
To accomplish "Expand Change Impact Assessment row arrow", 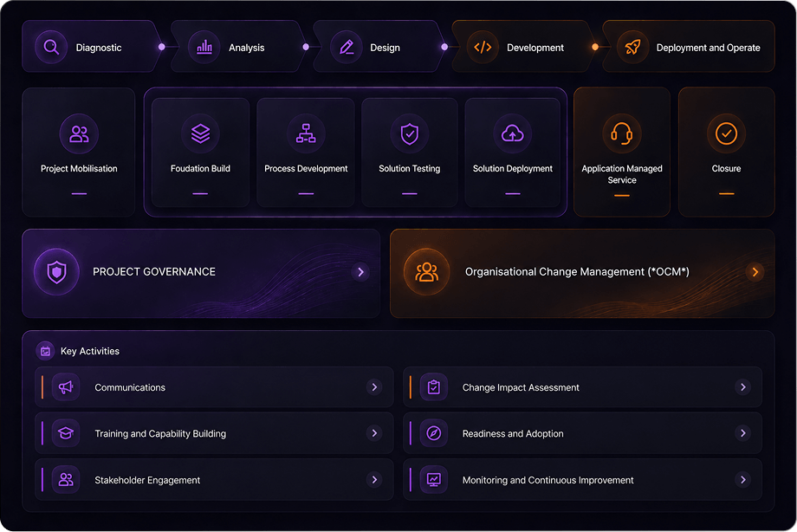I will (743, 387).
